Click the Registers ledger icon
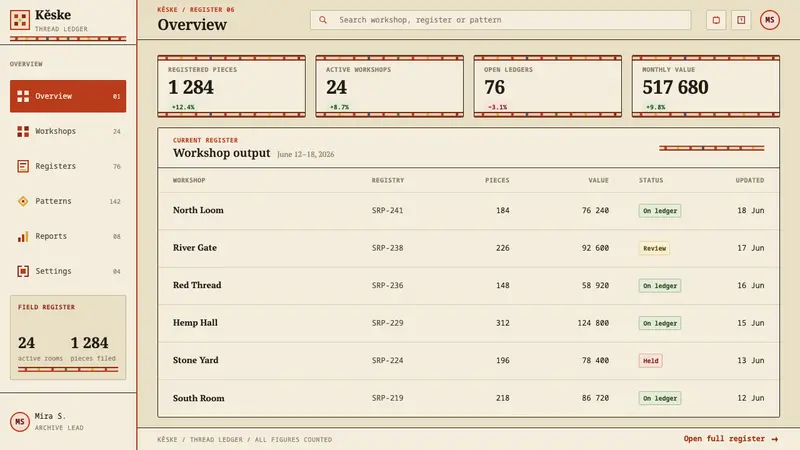 23,166
